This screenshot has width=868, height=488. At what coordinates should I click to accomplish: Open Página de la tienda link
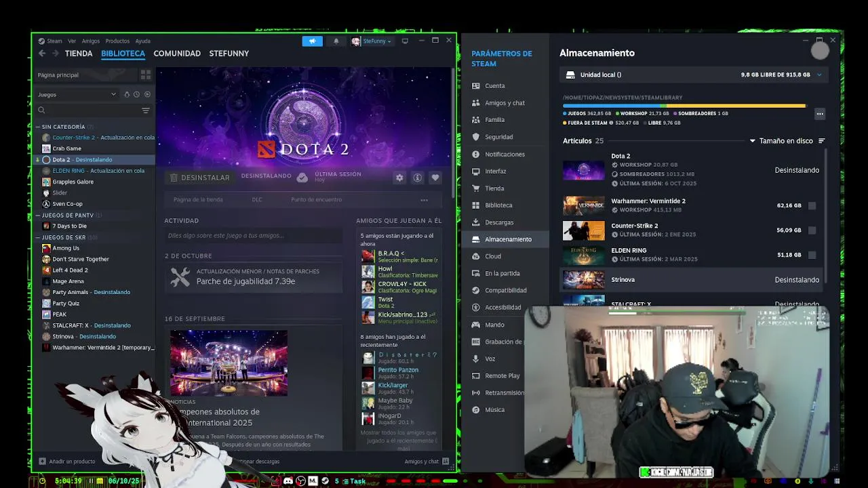198,200
